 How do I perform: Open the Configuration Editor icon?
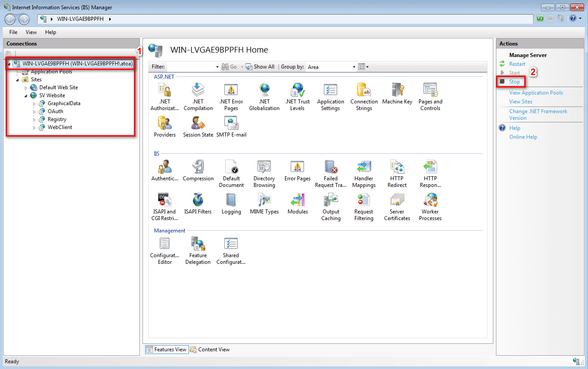(165, 245)
